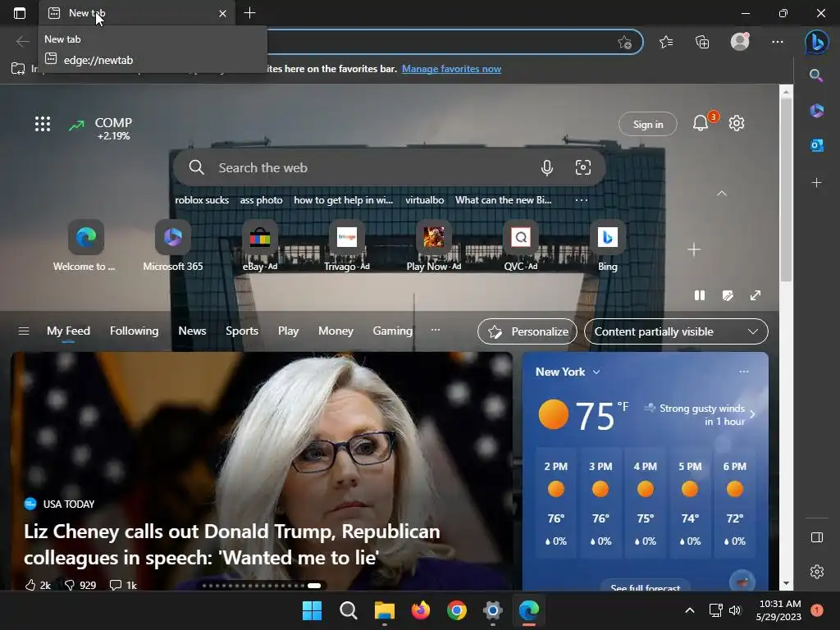Add this page to favorites star
This screenshot has width=840, height=630.
pyautogui.click(x=624, y=43)
